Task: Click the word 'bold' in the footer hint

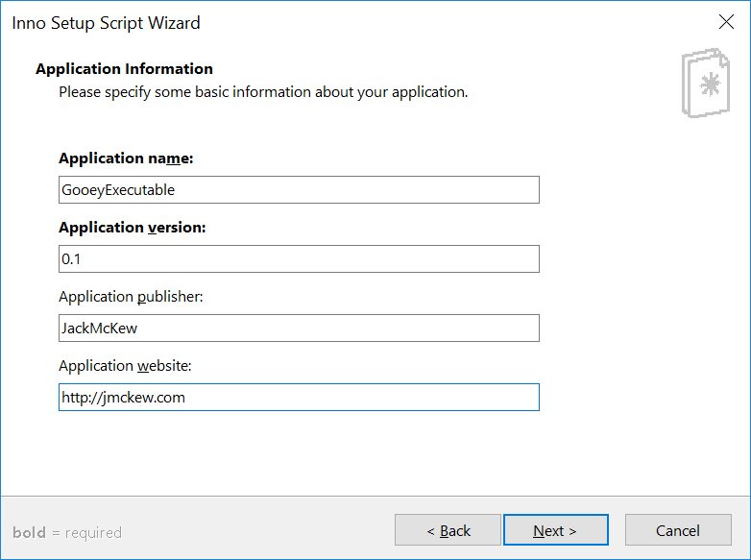Action: coord(29,532)
